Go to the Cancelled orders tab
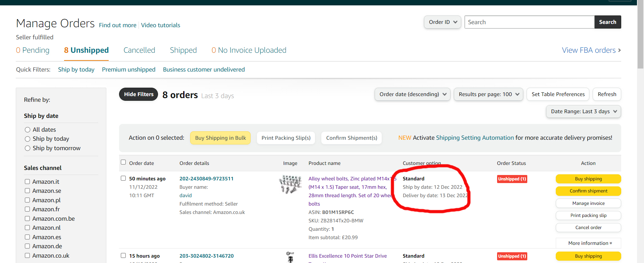Viewport: 644px width, 263px height. coord(139,50)
